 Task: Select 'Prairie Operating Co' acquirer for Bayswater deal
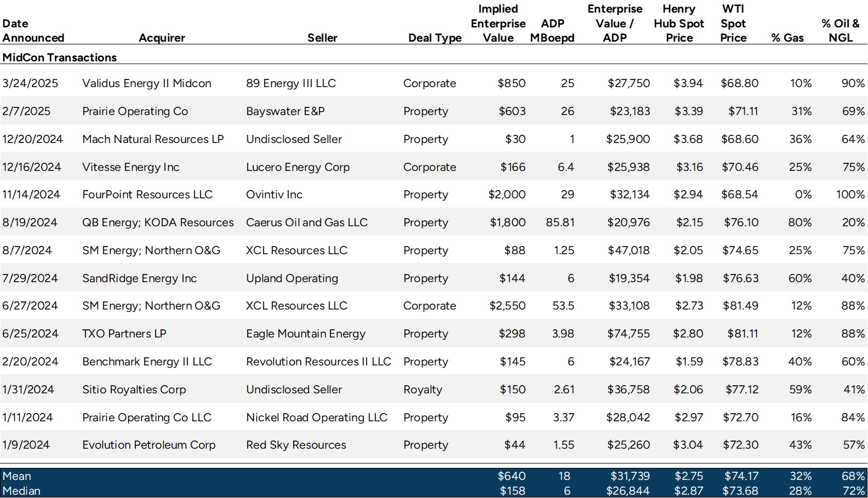(135, 111)
